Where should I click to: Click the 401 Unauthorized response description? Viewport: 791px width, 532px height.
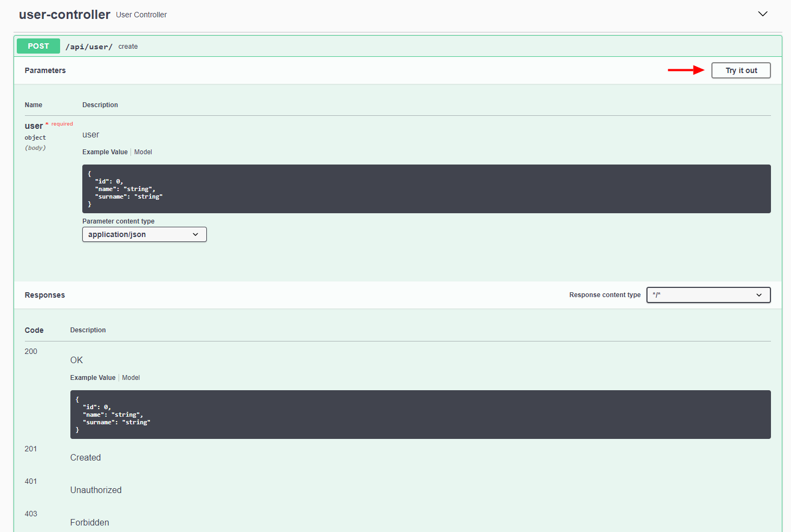tap(96, 490)
